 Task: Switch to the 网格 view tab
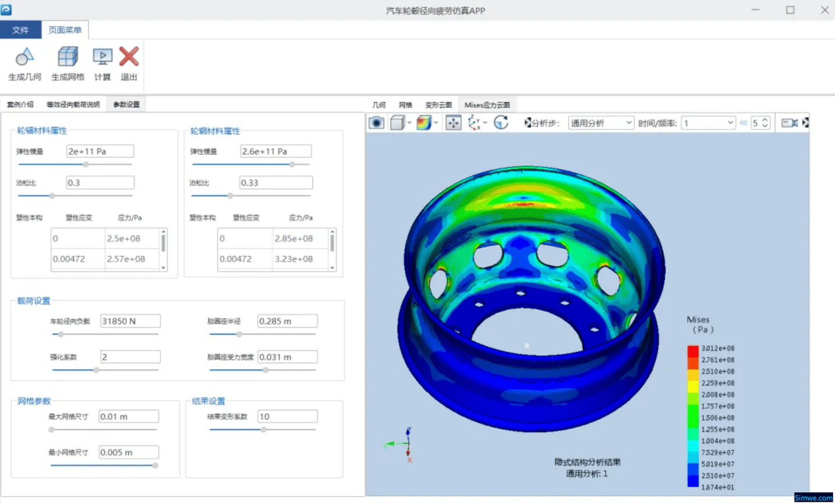(x=405, y=105)
